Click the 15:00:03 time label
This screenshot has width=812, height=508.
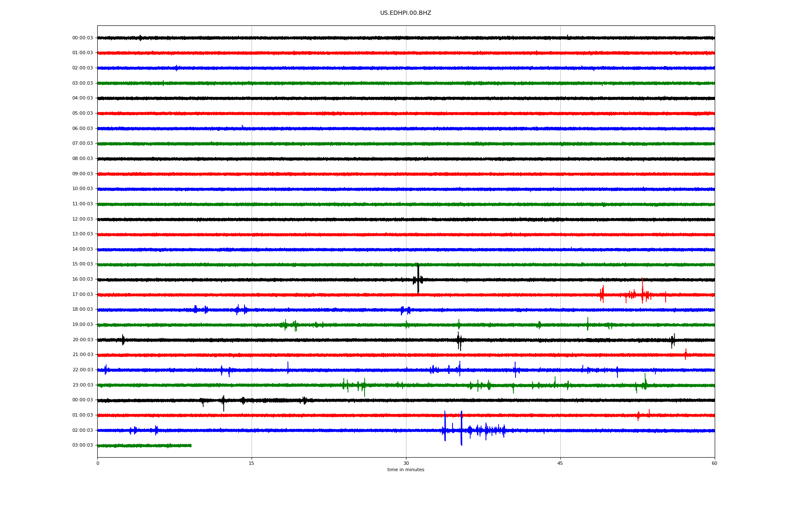coord(82,264)
